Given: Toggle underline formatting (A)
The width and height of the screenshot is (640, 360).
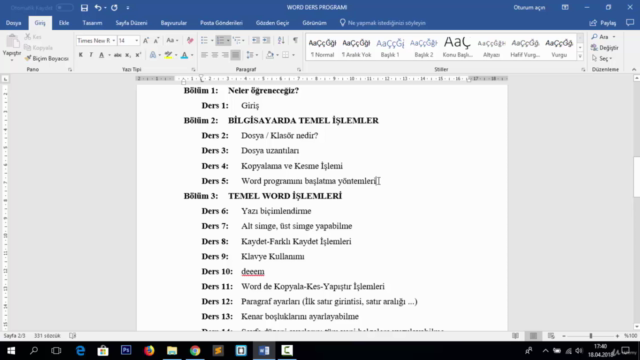Looking at the screenshot, I should coord(102,55).
